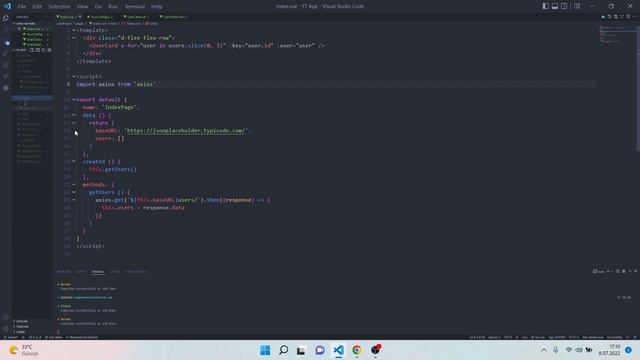
Task: Open Chat app from taskbar
Action: pos(320,350)
